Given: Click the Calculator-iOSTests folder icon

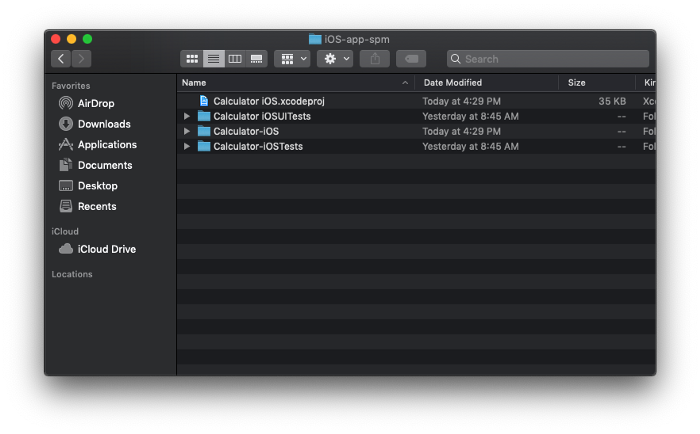Looking at the screenshot, I should tap(204, 146).
